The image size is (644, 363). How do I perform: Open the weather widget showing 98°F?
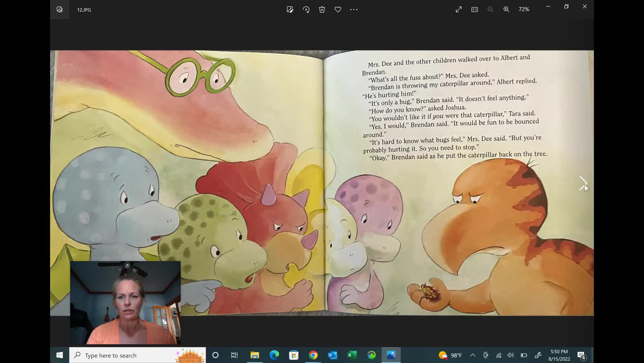click(450, 355)
